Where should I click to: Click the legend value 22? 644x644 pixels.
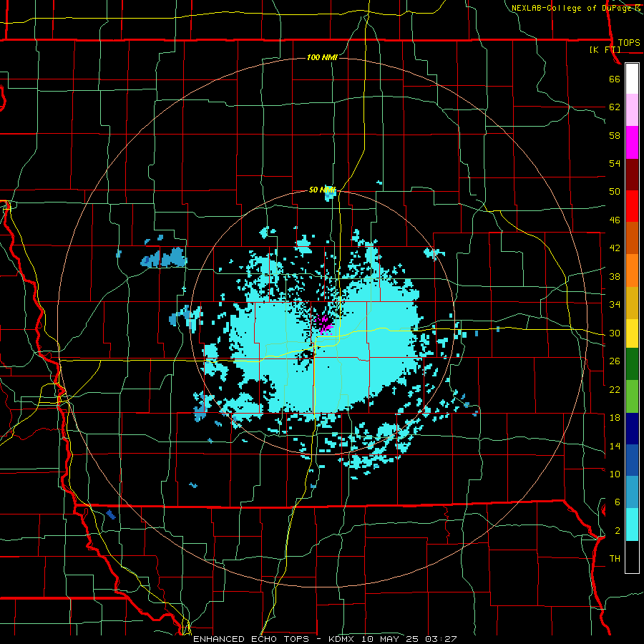coord(615,390)
